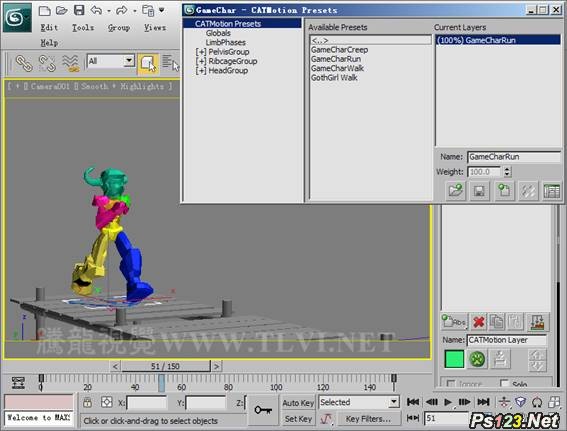Viewport: 567px width, 431px height.
Task: Click the time slider 51 / 150 handle
Action: pyautogui.click(x=166, y=366)
